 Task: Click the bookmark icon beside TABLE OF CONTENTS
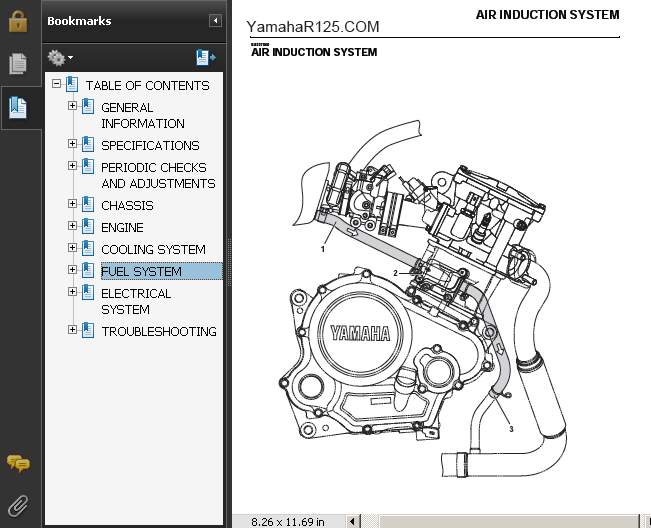coord(72,85)
